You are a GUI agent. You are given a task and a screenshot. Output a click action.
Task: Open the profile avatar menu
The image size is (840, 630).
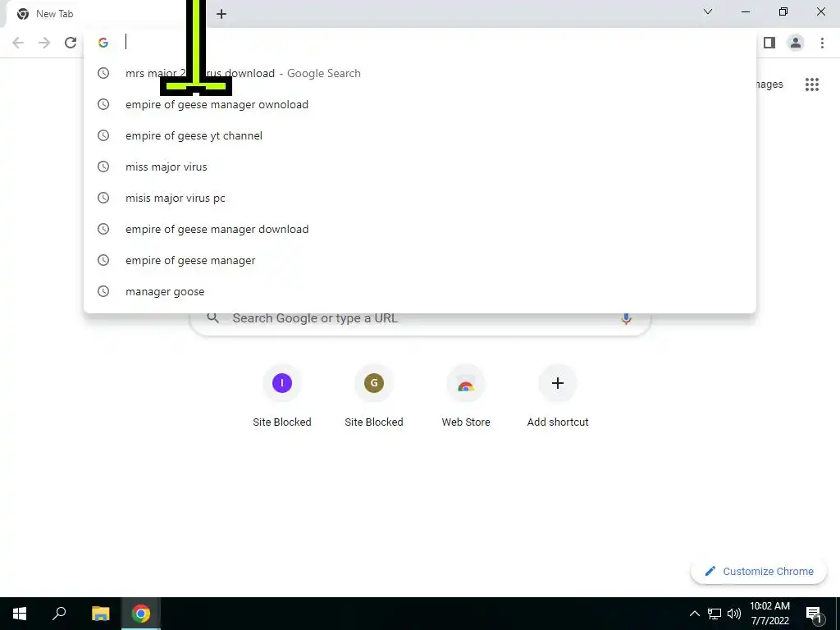[x=796, y=43]
